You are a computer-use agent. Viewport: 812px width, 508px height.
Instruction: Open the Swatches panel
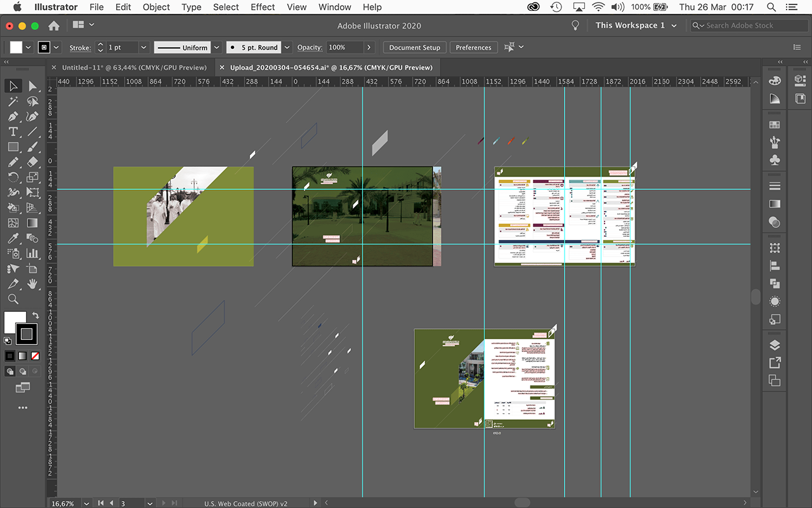click(775, 124)
